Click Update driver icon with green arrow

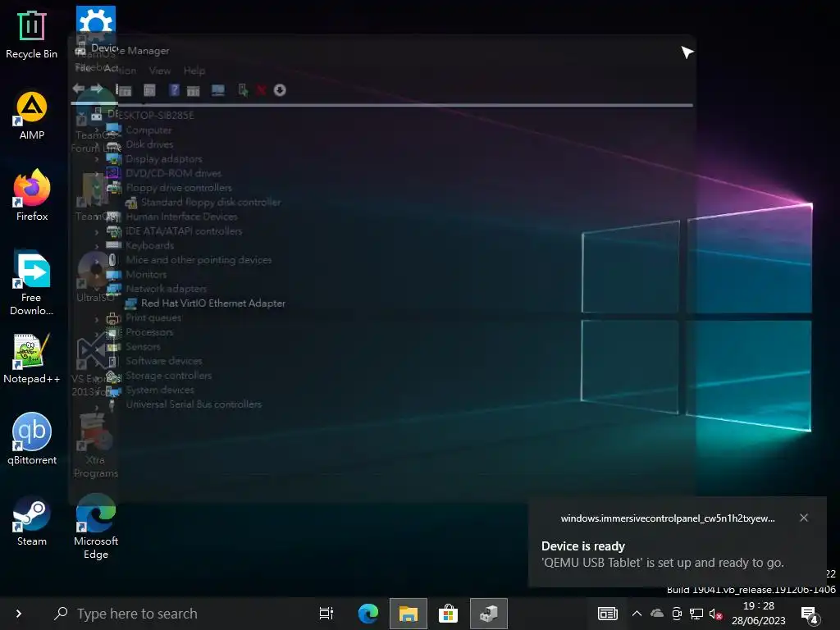pos(243,90)
